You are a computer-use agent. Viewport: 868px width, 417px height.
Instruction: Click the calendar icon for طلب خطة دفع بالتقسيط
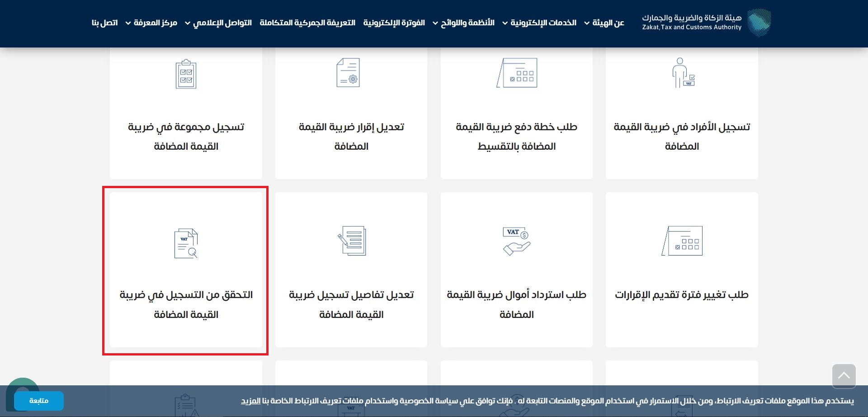(517, 72)
